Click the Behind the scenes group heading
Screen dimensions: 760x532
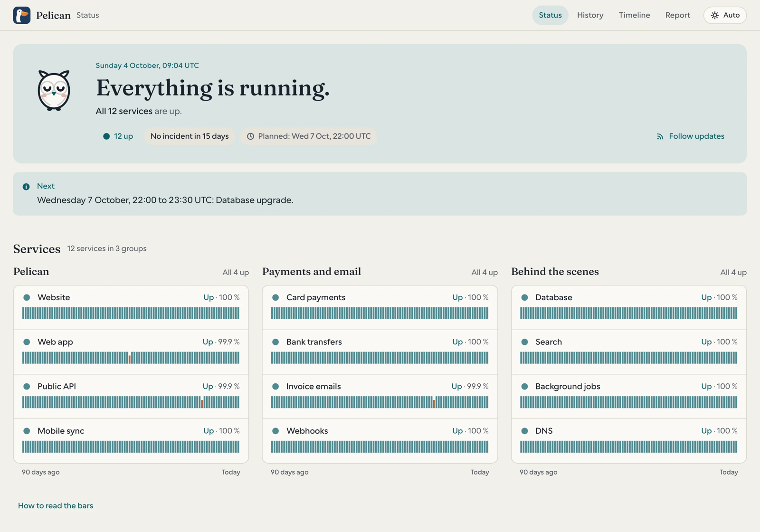(555, 272)
